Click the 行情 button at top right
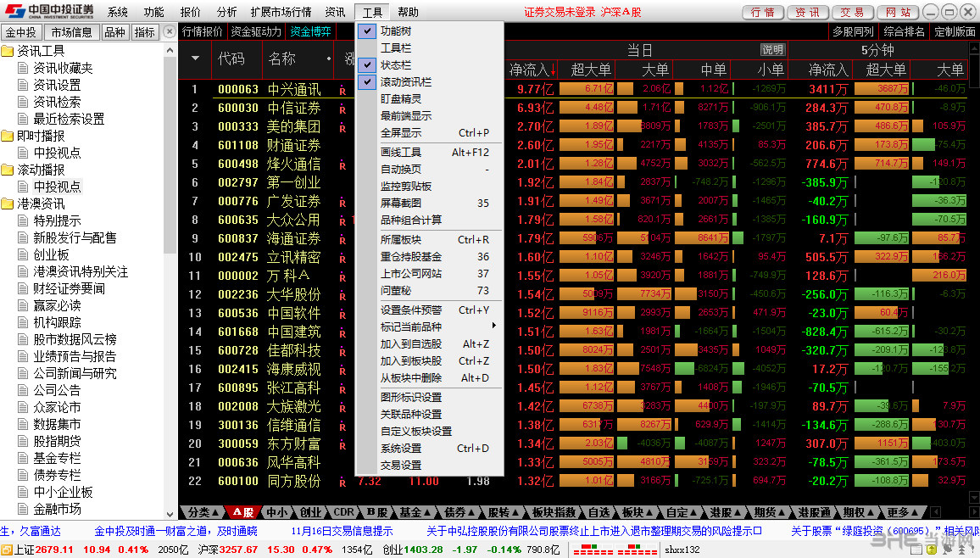The image size is (980, 558). 762,13
